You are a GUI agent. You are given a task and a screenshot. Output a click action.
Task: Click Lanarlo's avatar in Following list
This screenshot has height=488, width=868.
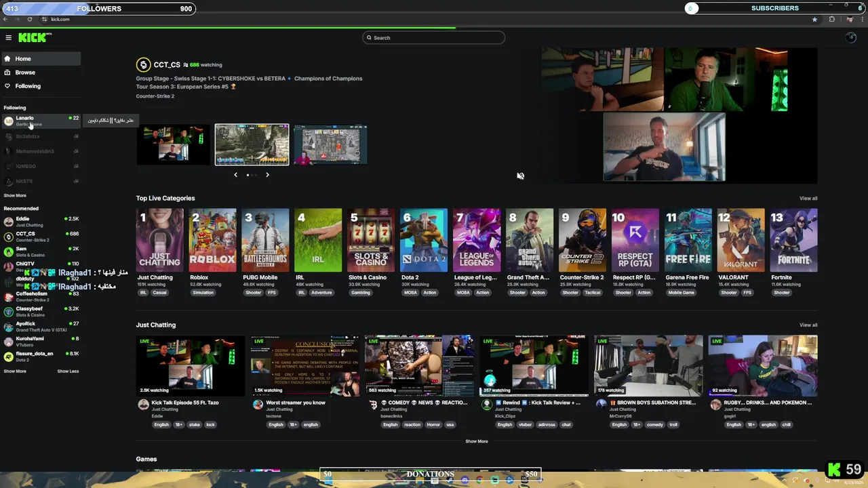8,121
